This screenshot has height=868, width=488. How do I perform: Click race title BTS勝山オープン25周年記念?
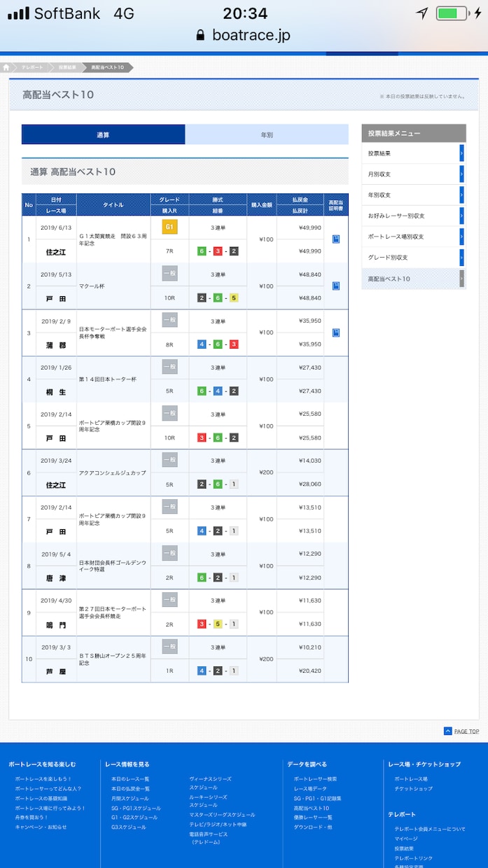pyautogui.click(x=113, y=659)
